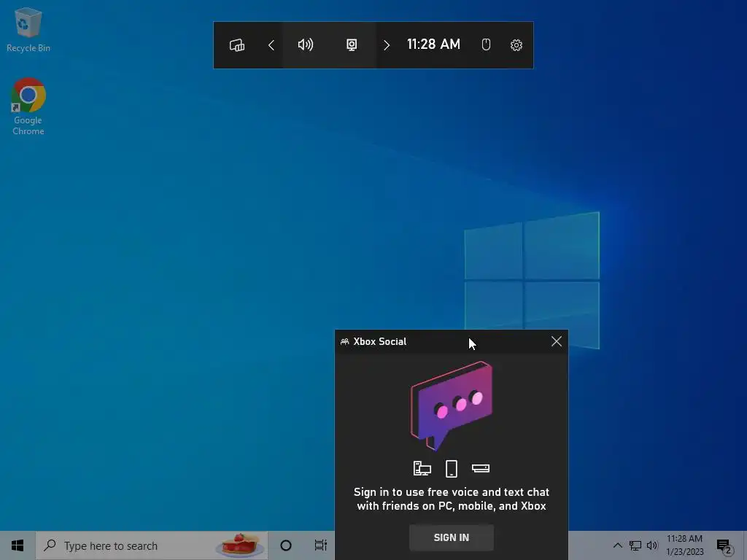The width and height of the screenshot is (747, 560).
Task: Open the Action Center notifications
Action: coord(724,546)
